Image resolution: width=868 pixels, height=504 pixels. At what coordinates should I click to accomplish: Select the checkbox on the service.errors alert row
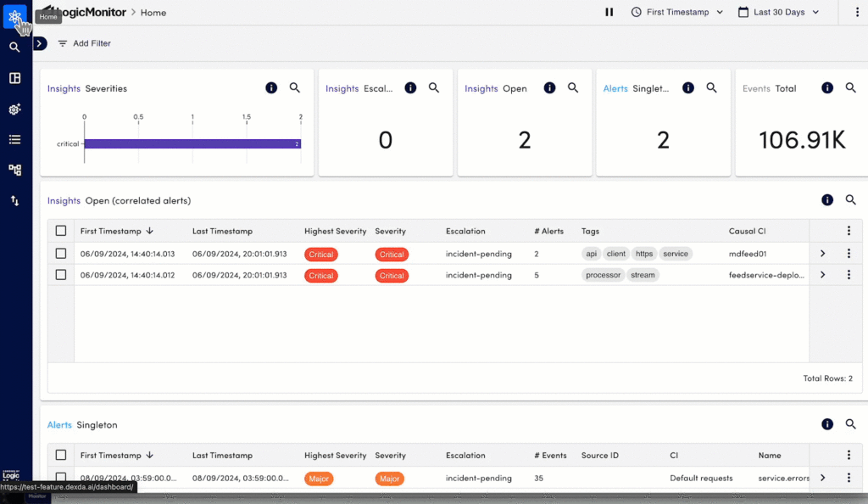60,478
